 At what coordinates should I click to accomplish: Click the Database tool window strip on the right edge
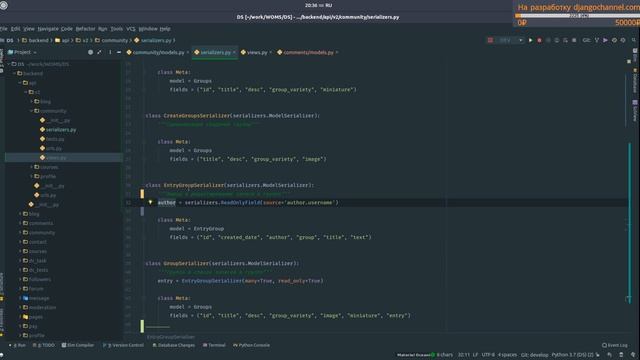pos(635,80)
